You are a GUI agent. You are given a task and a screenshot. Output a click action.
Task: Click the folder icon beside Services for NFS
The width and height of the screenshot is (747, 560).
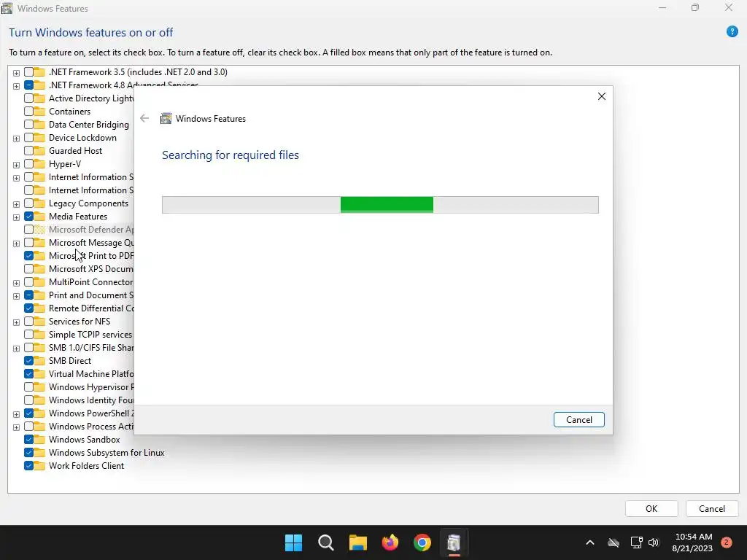(x=39, y=322)
